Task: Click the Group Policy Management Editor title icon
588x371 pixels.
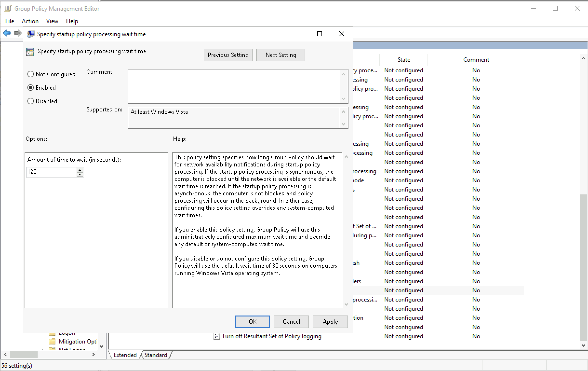Action: point(8,8)
